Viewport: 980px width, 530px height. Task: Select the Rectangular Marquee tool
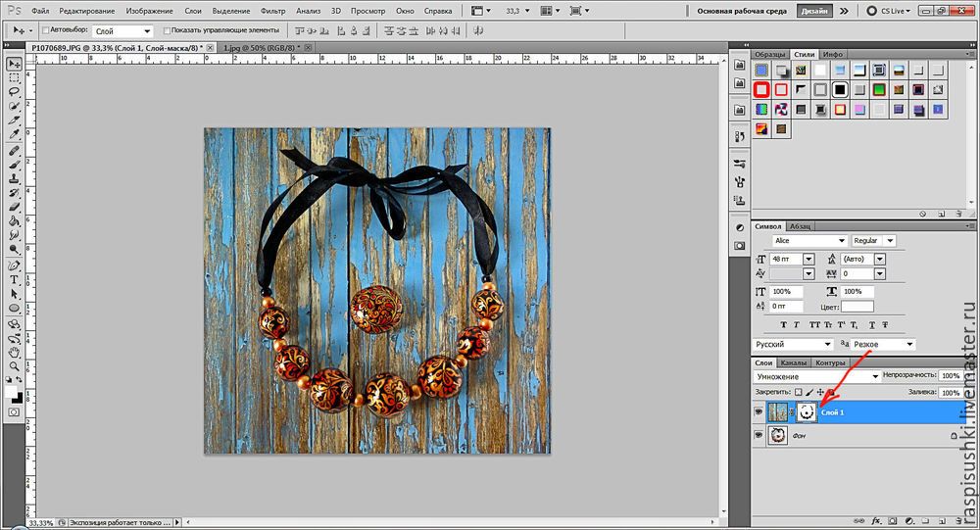point(15,76)
